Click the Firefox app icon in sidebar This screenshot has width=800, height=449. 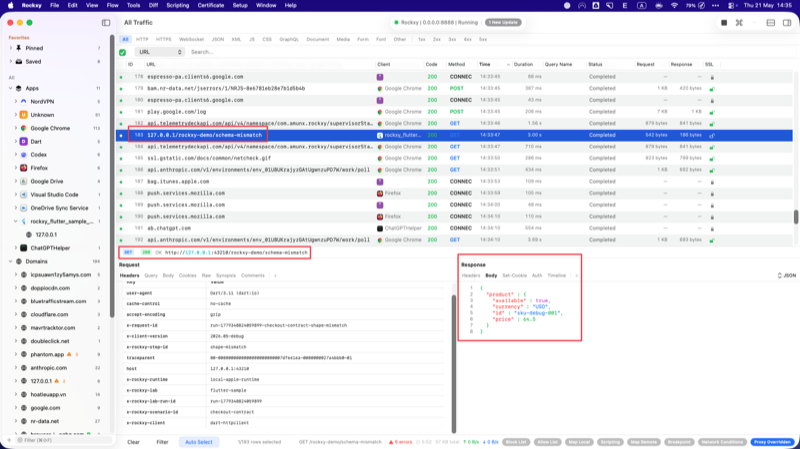coord(23,168)
